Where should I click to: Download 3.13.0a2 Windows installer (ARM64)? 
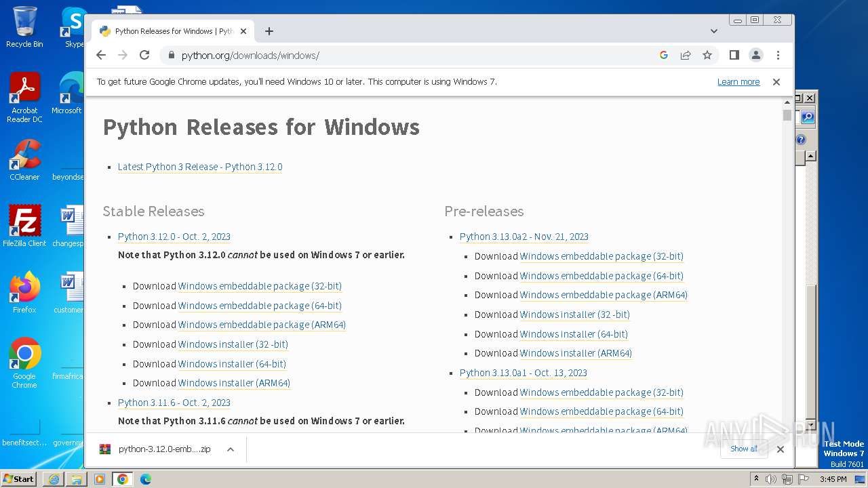[x=576, y=353]
